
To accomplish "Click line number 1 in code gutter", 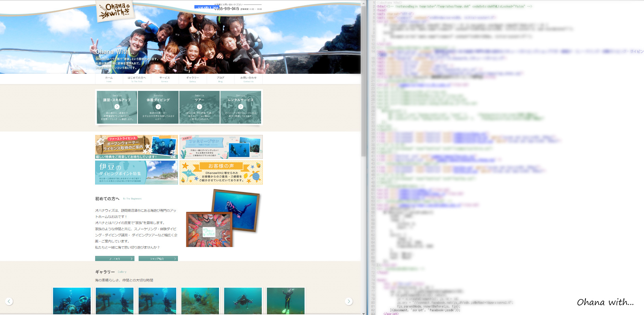I will tap(374, 3).
